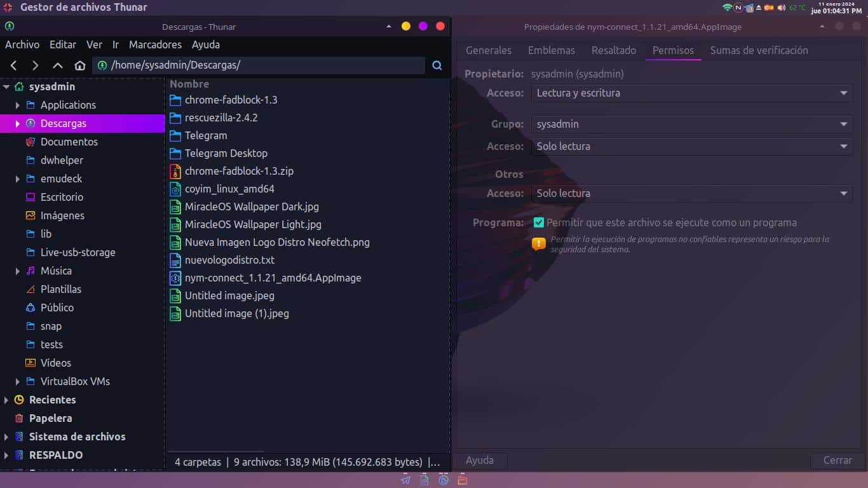This screenshot has height=488, width=868.
Task: Switch to the Resaltado tab
Action: pos(614,50)
